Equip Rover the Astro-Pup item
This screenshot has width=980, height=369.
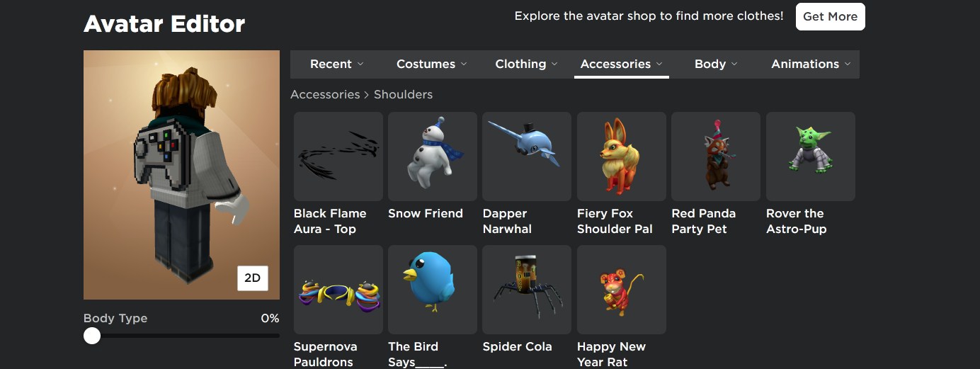coord(811,157)
